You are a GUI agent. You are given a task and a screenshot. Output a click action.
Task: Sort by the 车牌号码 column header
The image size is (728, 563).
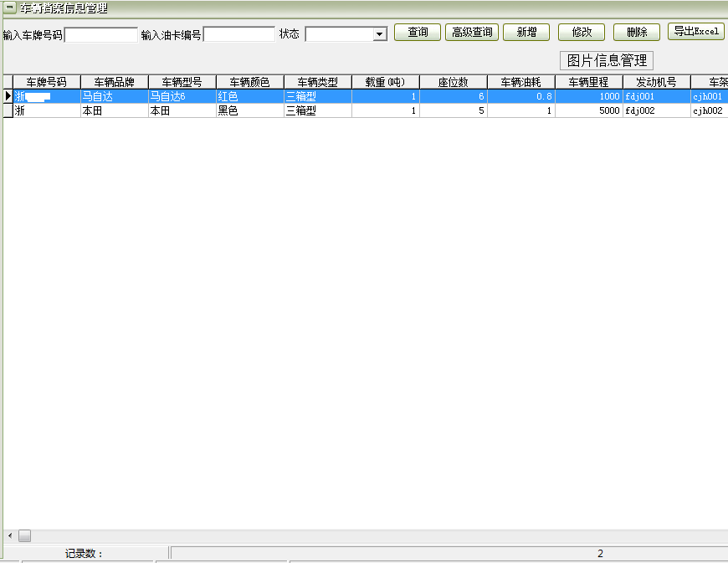[x=46, y=82]
